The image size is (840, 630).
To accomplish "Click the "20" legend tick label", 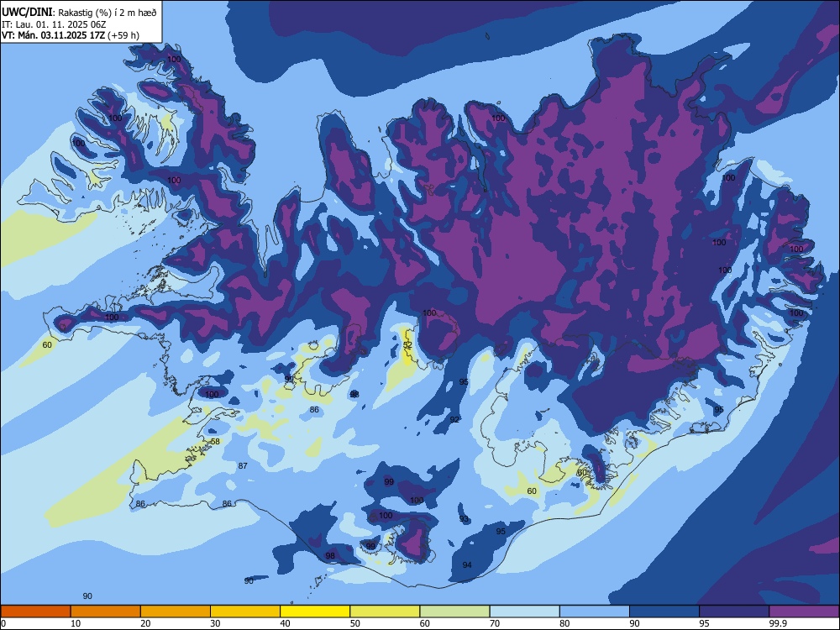I will pos(145,623).
